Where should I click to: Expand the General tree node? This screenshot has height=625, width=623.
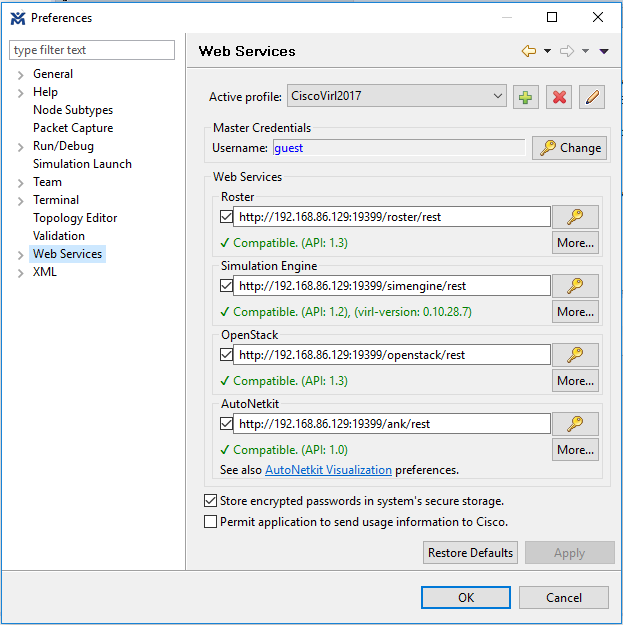21,75
